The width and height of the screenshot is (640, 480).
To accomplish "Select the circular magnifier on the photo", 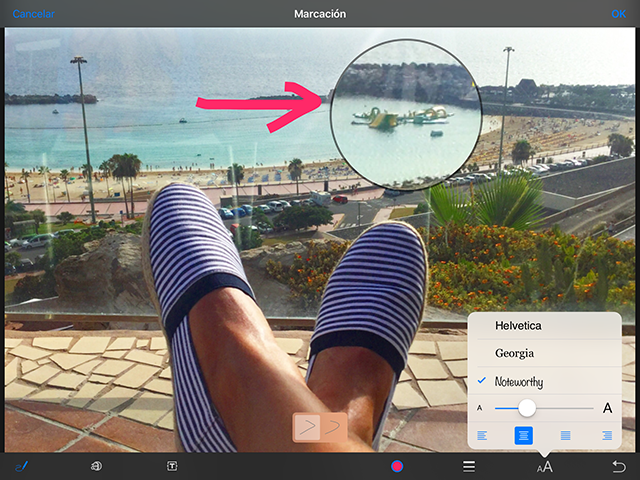I will (x=406, y=115).
